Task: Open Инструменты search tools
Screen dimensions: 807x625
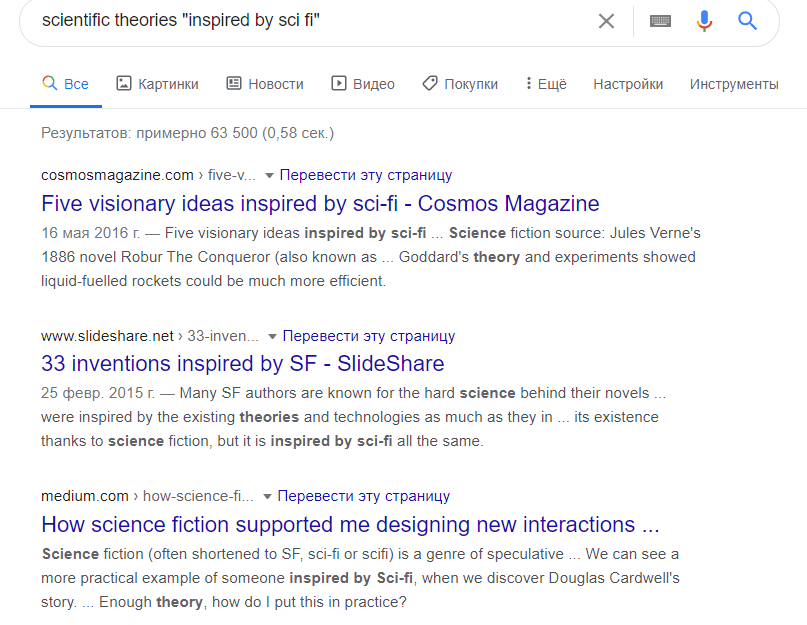Action: 734,84
